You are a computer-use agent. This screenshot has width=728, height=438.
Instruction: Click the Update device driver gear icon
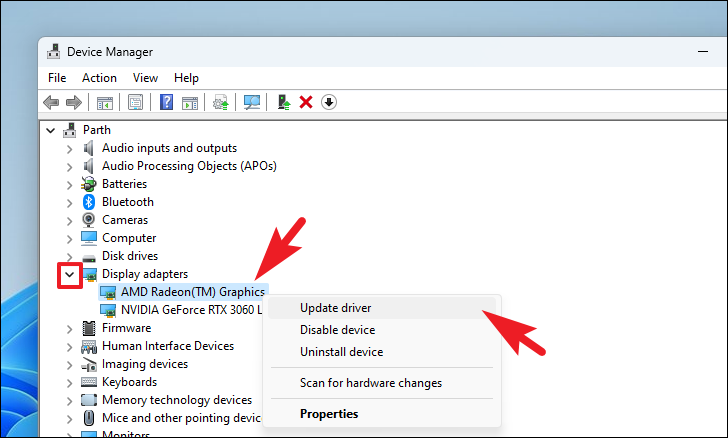(221, 102)
